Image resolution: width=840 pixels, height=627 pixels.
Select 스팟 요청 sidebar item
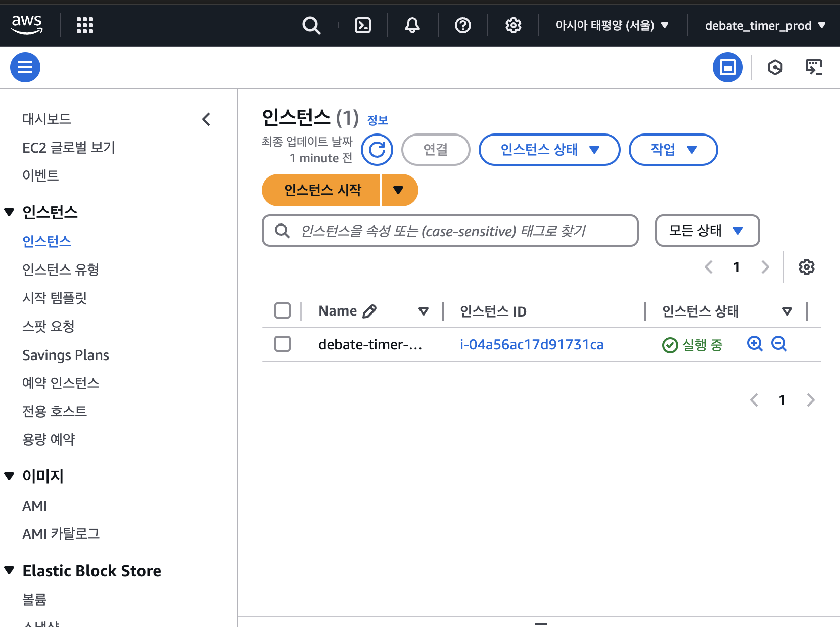[49, 326]
